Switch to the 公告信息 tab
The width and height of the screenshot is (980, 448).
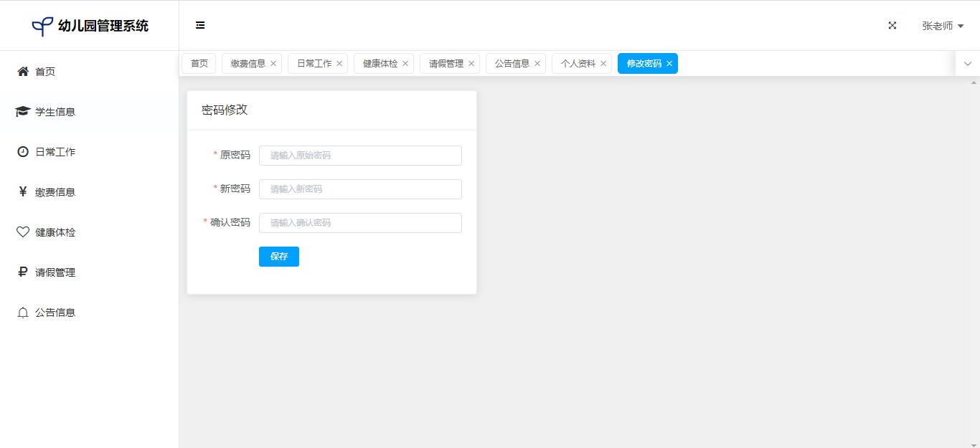(512, 64)
